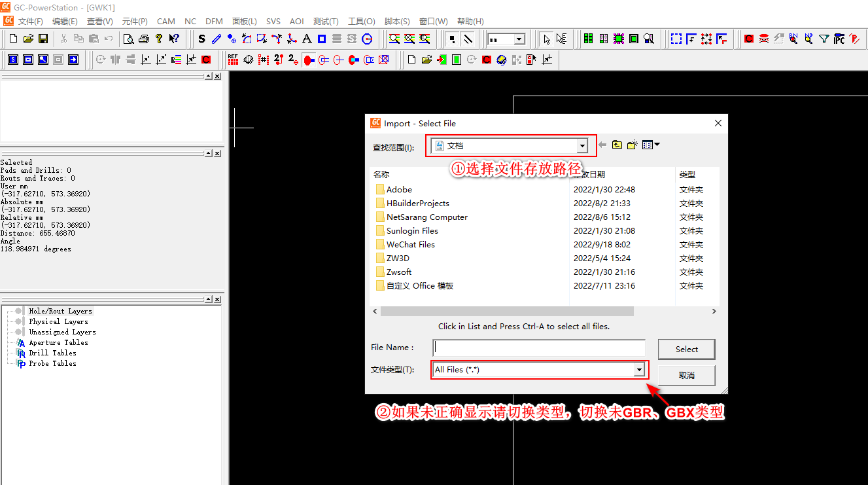Click the 取消 cancel button
Viewport: 868px width, 485px height.
(x=686, y=376)
